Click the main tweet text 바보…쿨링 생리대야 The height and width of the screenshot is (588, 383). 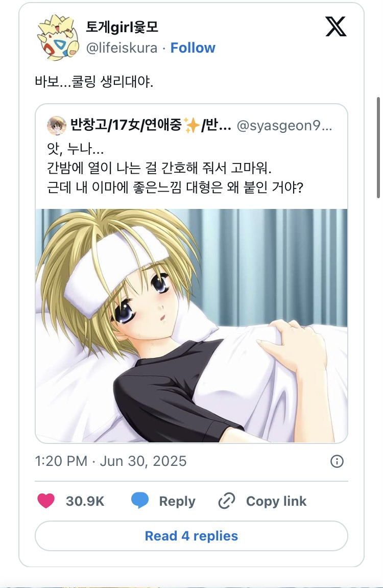[x=94, y=81]
